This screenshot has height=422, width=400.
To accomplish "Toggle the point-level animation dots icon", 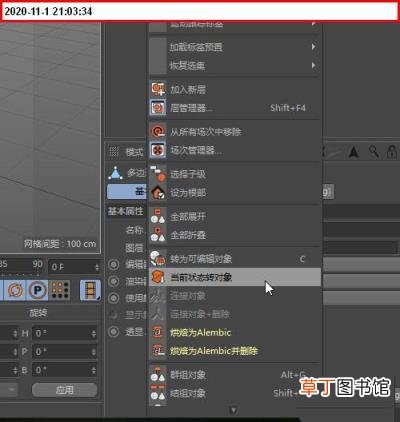I will pos(60,290).
